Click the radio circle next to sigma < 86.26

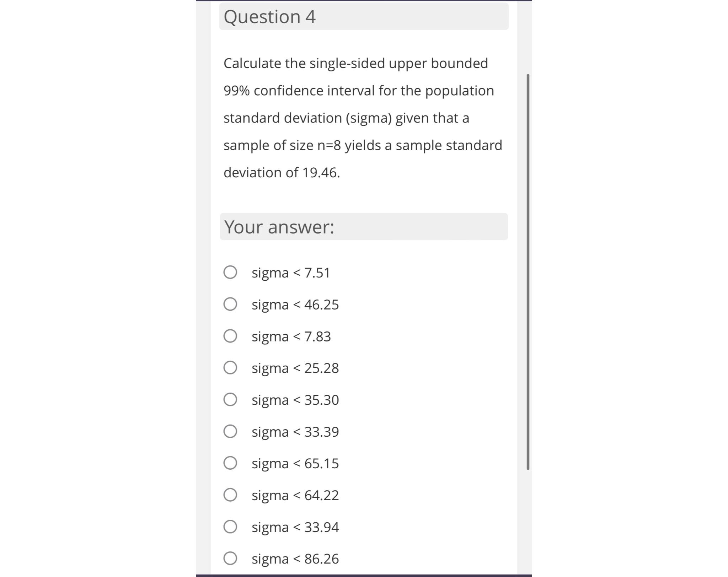[x=230, y=559]
